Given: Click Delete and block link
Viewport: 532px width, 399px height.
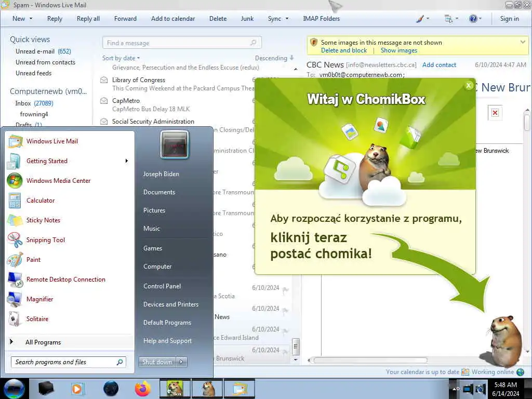Looking at the screenshot, I should click(344, 50).
